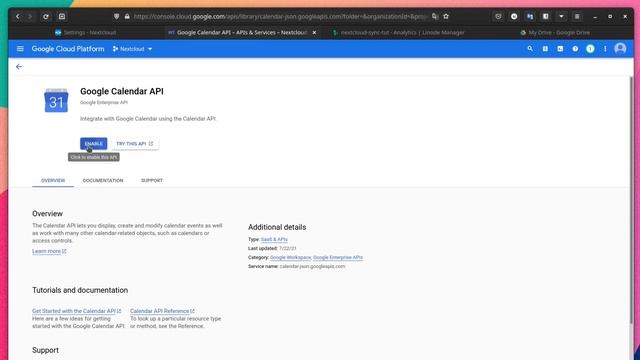Open the user account avatar
The height and width of the screenshot is (360, 640).
pos(620,49)
